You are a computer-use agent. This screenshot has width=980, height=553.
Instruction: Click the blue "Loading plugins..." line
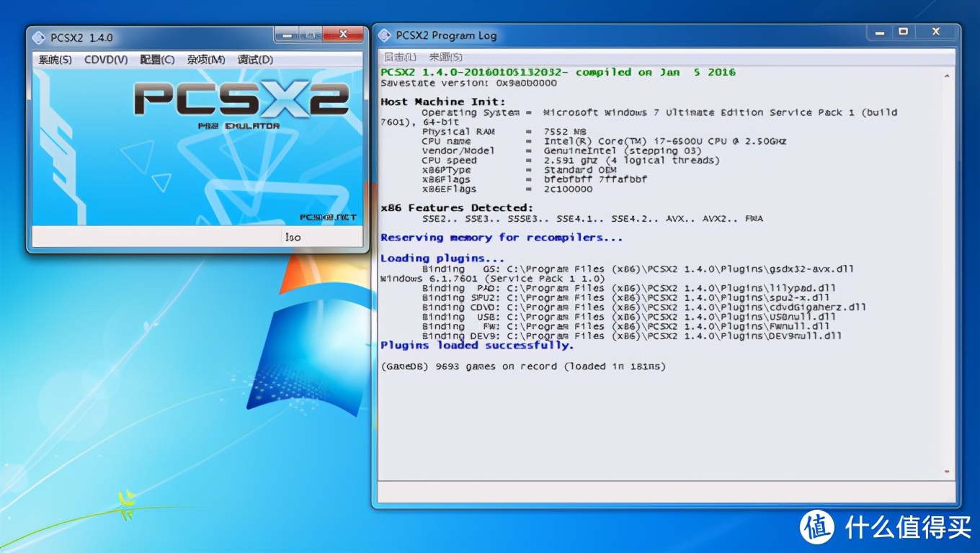point(442,258)
